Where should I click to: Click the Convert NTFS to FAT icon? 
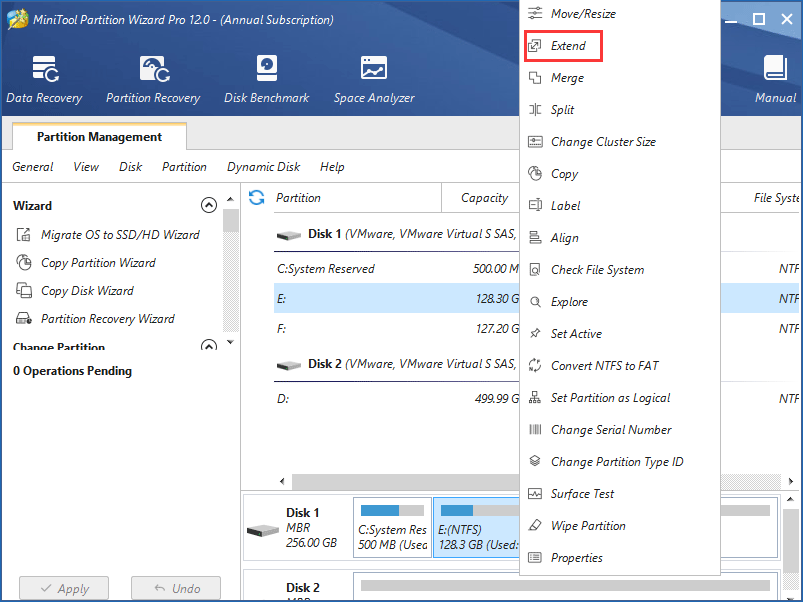point(535,366)
